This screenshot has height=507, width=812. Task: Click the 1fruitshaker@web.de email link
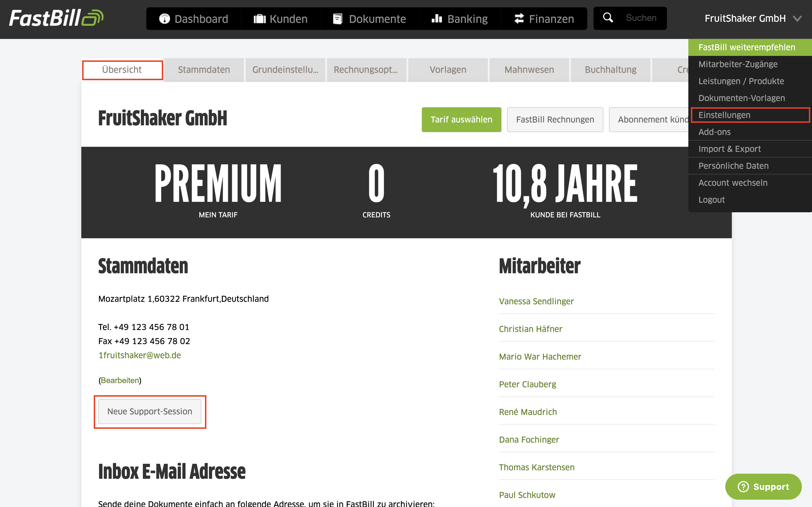(139, 355)
